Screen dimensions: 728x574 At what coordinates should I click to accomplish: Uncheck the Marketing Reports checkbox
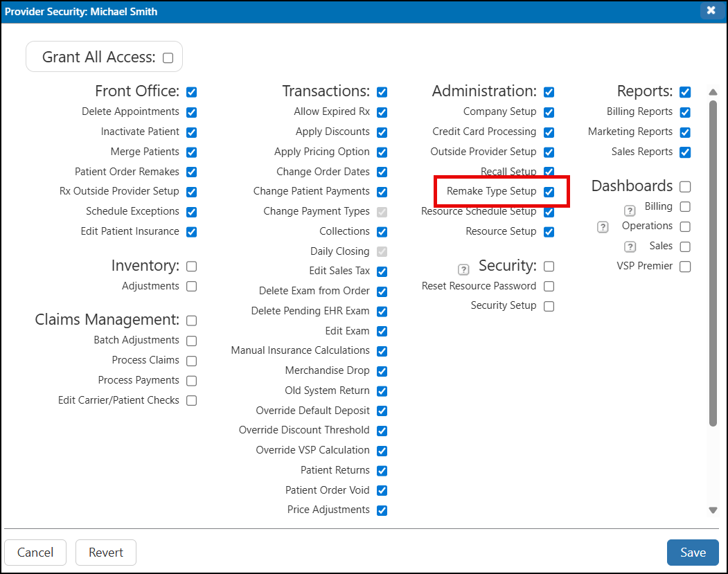[685, 132]
